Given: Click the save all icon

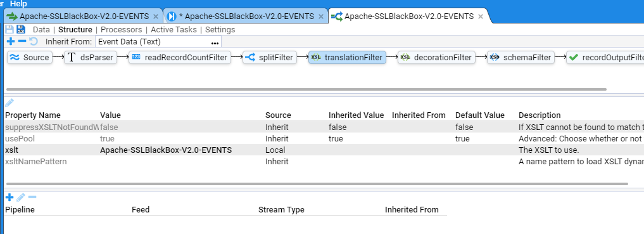Looking at the screenshot, I should [20, 29].
